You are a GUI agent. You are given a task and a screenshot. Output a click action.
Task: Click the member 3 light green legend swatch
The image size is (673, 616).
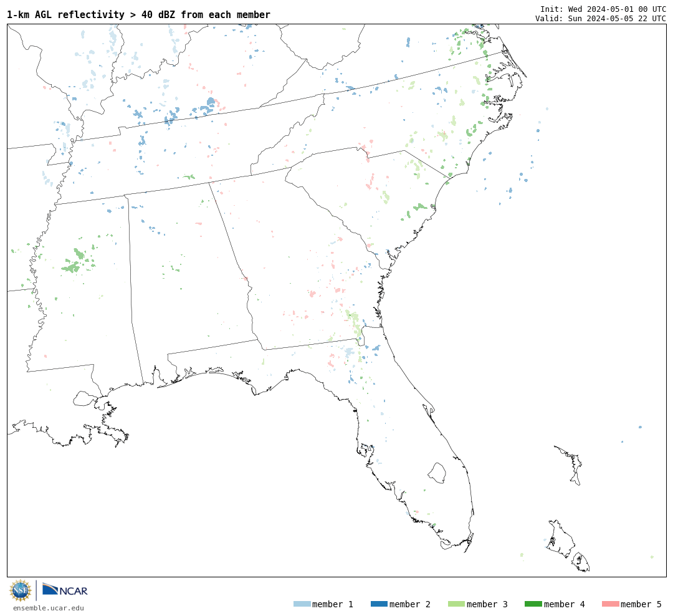[x=456, y=604]
